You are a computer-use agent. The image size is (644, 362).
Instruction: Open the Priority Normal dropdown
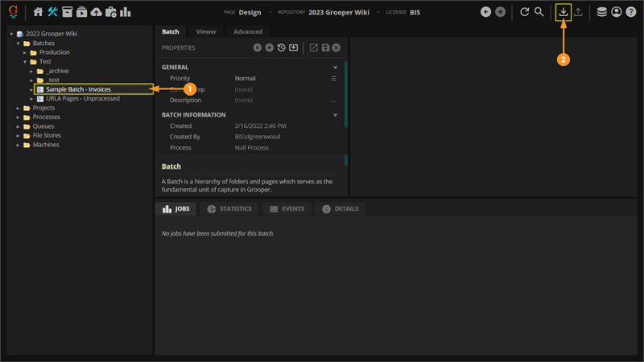coord(333,78)
